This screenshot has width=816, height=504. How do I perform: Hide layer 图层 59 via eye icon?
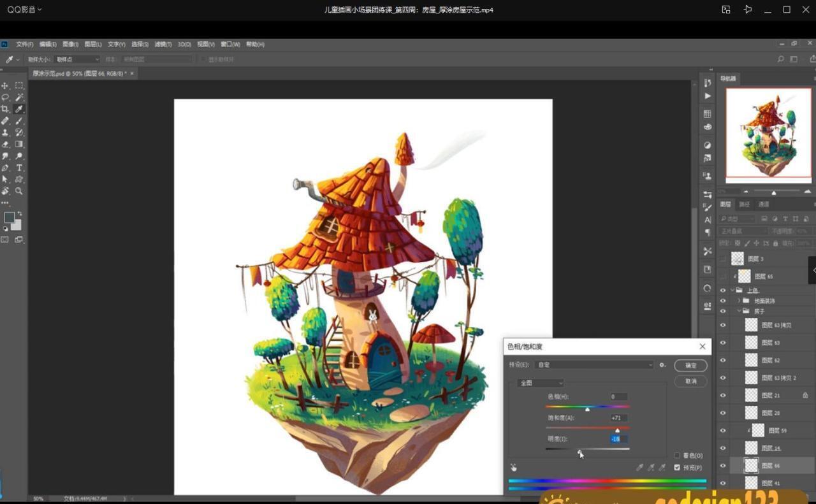coord(723,431)
